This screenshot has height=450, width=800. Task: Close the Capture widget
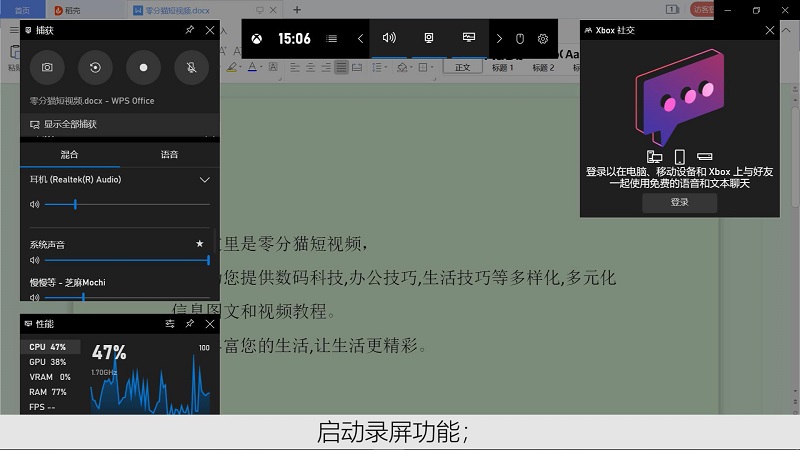point(210,30)
